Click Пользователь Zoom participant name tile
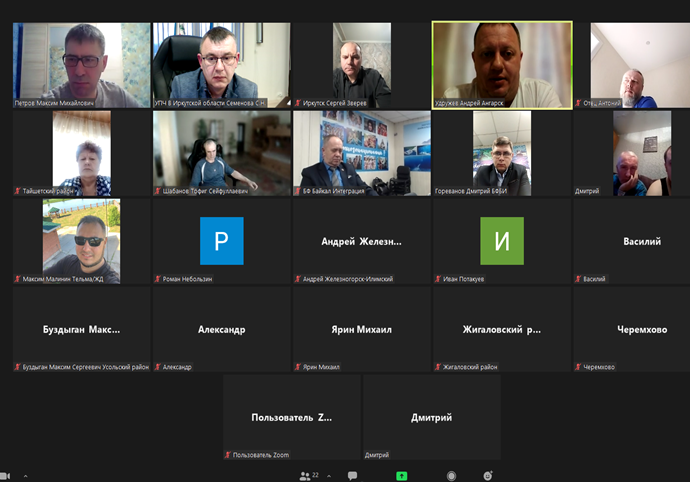 (291, 417)
